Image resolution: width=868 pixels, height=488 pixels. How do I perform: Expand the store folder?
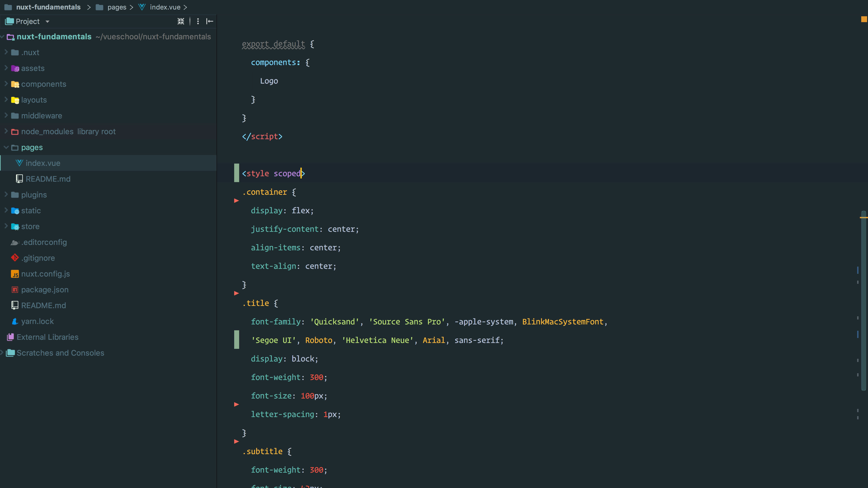click(x=6, y=226)
